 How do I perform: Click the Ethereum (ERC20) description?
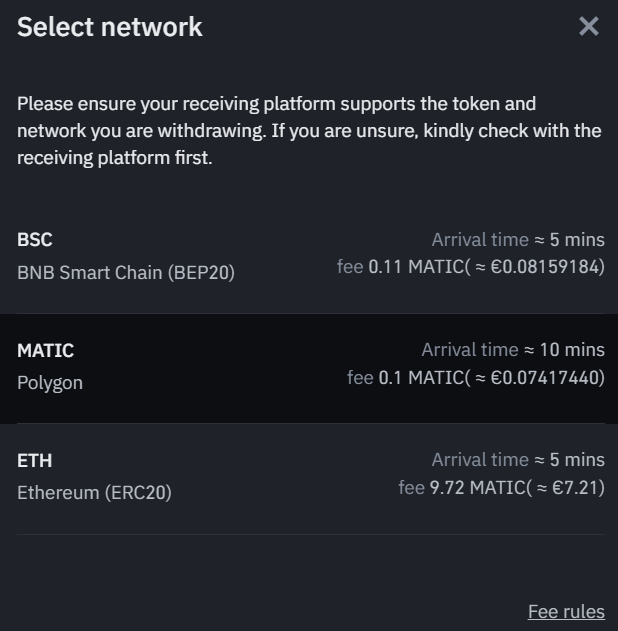[x=94, y=493]
